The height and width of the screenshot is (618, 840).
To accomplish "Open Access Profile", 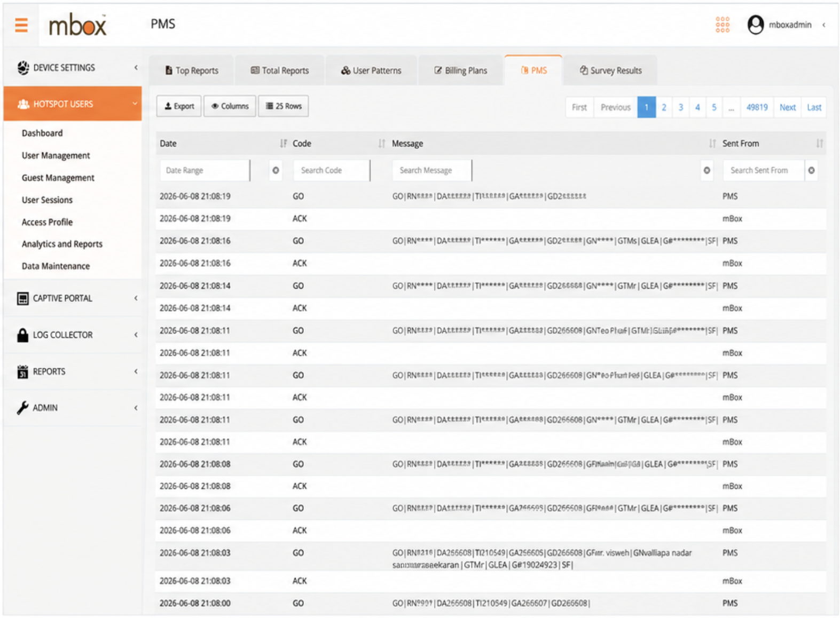I will tap(47, 222).
